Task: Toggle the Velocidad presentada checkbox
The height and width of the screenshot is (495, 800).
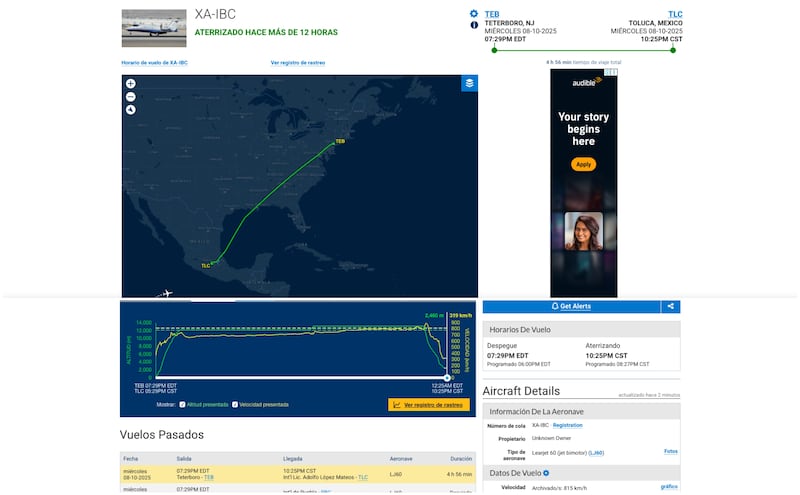Action: coord(235,405)
